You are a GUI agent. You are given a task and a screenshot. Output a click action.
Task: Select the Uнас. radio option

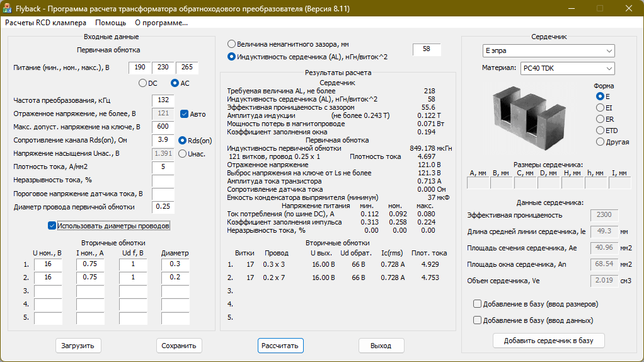[x=182, y=154]
